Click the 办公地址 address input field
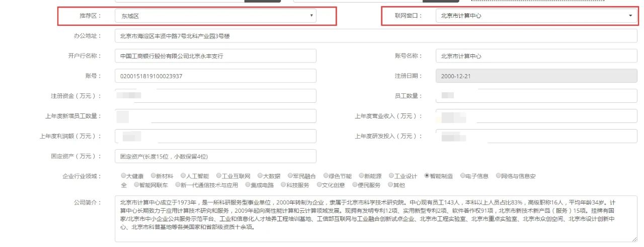644x247 pixels. [376, 36]
